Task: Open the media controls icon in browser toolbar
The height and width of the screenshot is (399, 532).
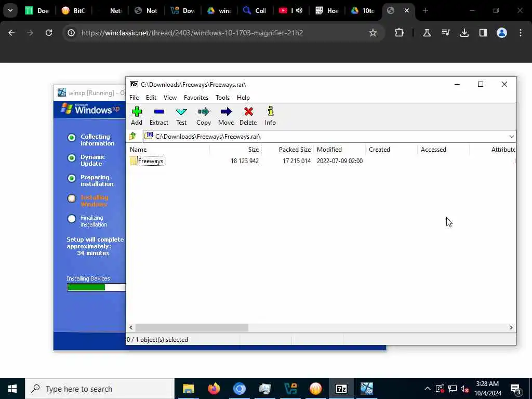Action: pos(445,33)
